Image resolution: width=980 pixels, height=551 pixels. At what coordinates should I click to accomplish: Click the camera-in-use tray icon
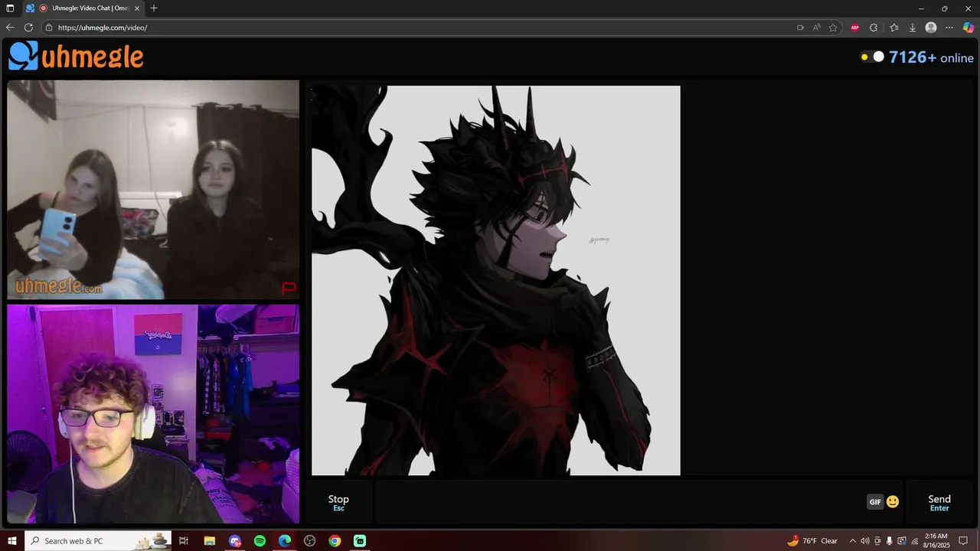click(877, 541)
